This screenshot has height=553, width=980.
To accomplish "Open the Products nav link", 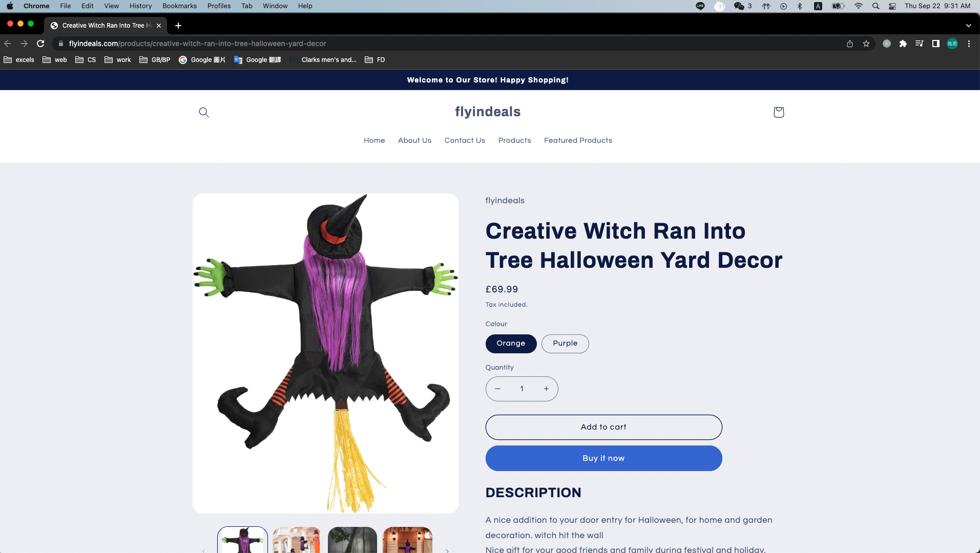I will (514, 140).
